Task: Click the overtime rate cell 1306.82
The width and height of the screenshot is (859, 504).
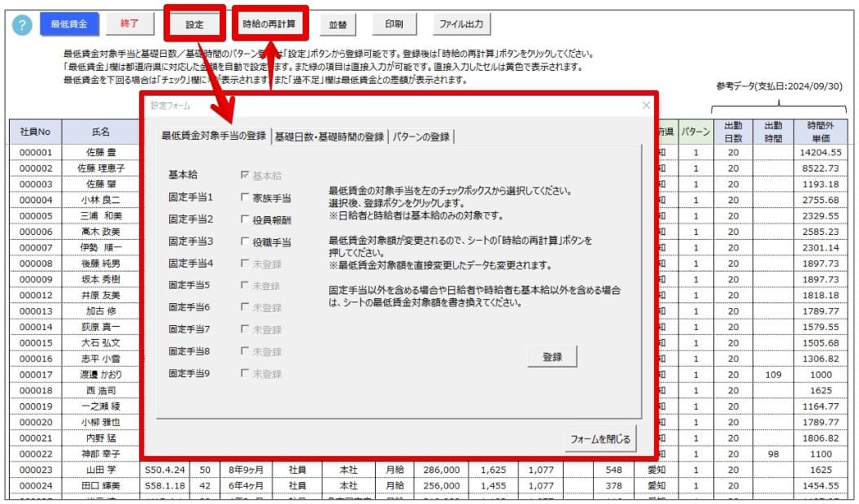Action: (821, 358)
